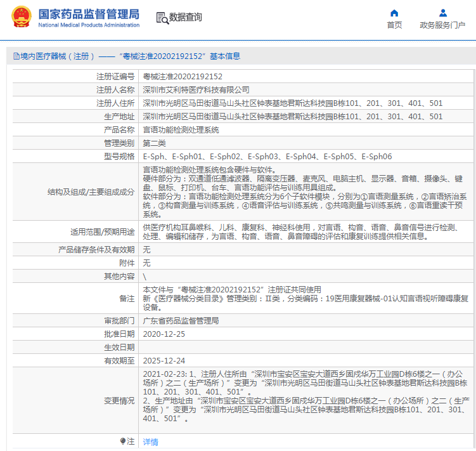Select approval date 2020-12-25

pyautogui.click(x=164, y=334)
